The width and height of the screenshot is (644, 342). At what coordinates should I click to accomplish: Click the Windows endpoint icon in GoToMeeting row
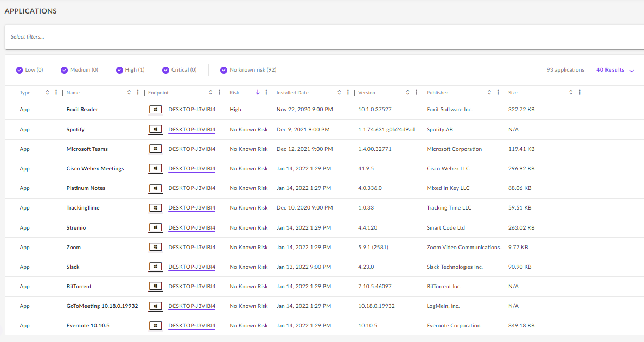click(155, 306)
